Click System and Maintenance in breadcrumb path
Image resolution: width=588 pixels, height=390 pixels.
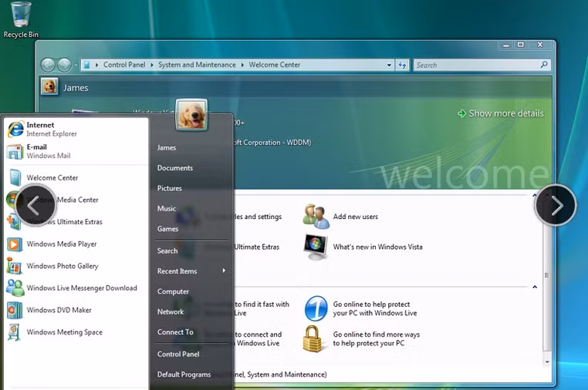(x=197, y=65)
